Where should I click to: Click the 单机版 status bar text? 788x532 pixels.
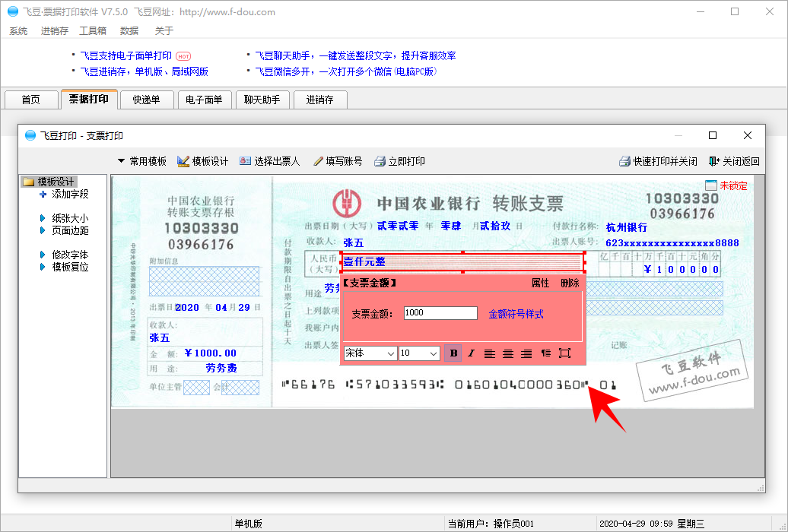(248, 524)
